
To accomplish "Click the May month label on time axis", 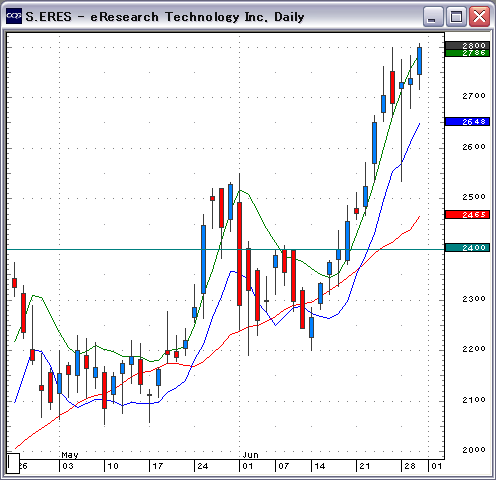I will point(70,455).
